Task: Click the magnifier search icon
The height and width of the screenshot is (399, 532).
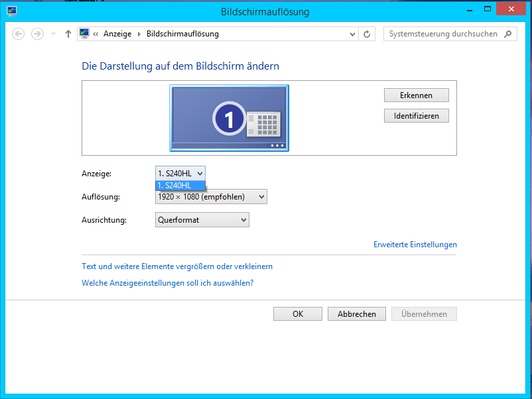Action: coord(508,34)
